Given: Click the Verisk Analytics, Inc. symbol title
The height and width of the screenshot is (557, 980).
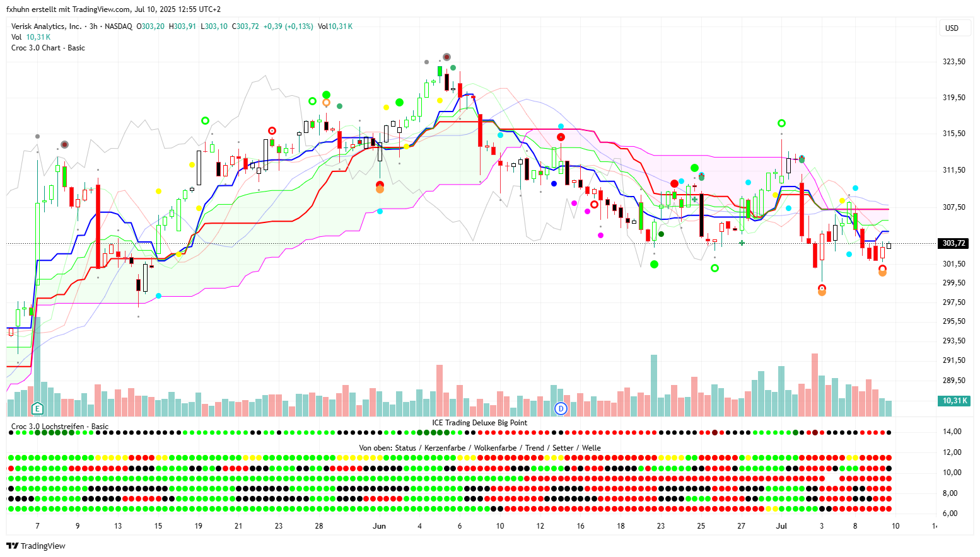Looking at the screenshot, I should (x=47, y=26).
